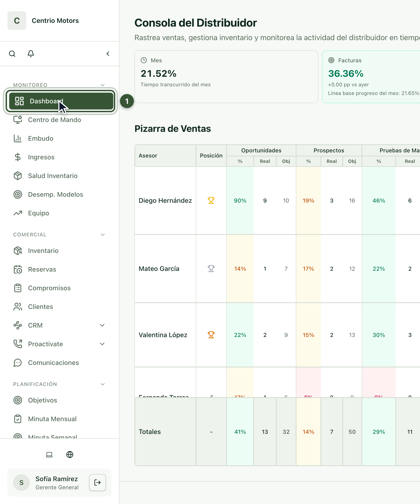Collapse the PLANIFICACIÓN section
The height and width of the screenshot is (504, 420).
pos(103,384)
